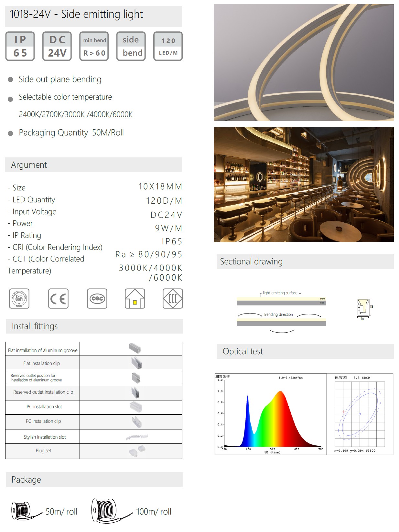Click the aluminum groove fitting image
Viewport: 399px width, 532px height.
coord(135,348)
